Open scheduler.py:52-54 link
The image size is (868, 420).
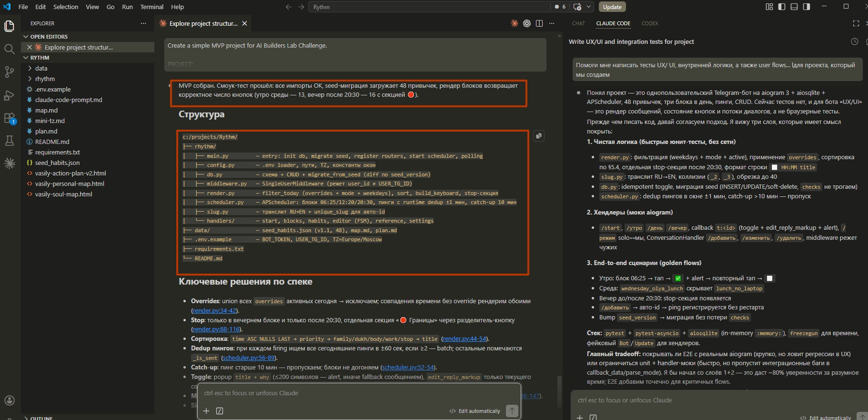click(408, 367)
